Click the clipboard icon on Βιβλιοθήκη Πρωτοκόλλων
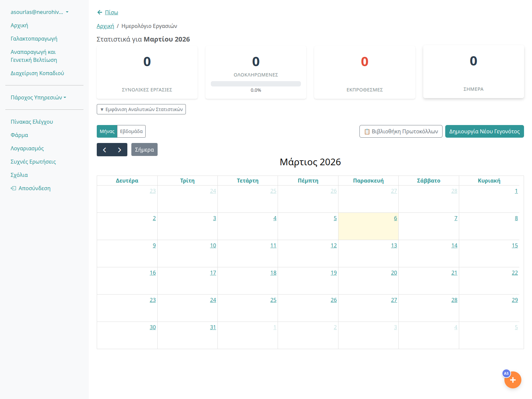 (x=367, y=131)
